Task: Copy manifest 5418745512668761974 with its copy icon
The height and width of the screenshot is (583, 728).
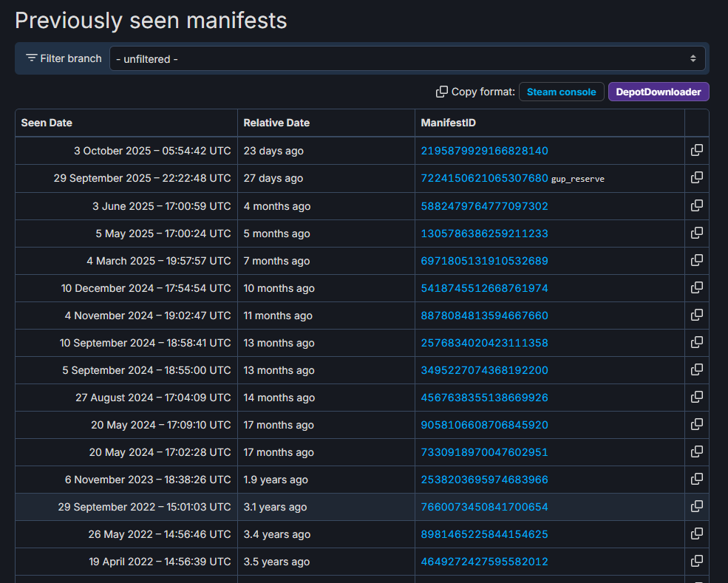Action: [696, 287]
